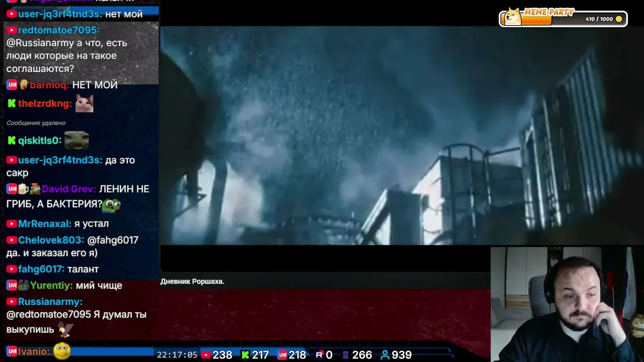Screen dimensions: 644x362
Task: Click the LIVE badge next to Yurentiy
Action: (12, 286)
